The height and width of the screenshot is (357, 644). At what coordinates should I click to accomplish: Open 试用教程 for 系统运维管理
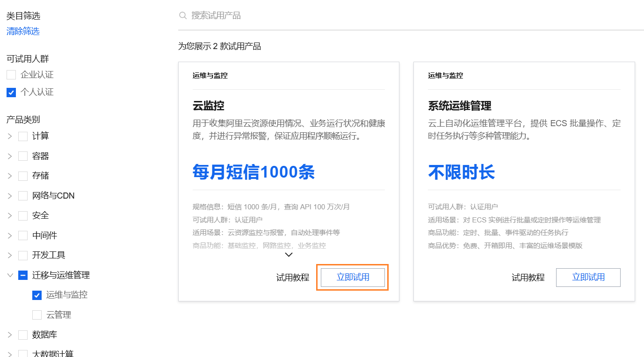(x=528, y=277)
